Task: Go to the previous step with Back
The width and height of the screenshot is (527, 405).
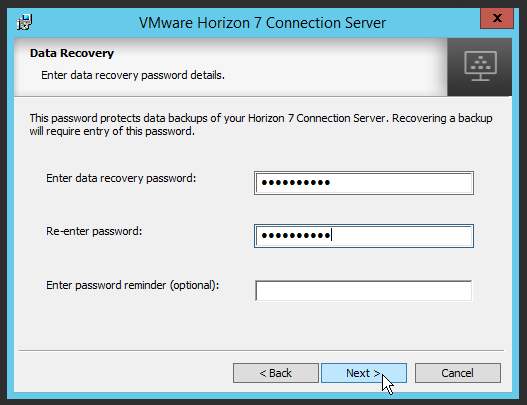Action: coord(276,373)
